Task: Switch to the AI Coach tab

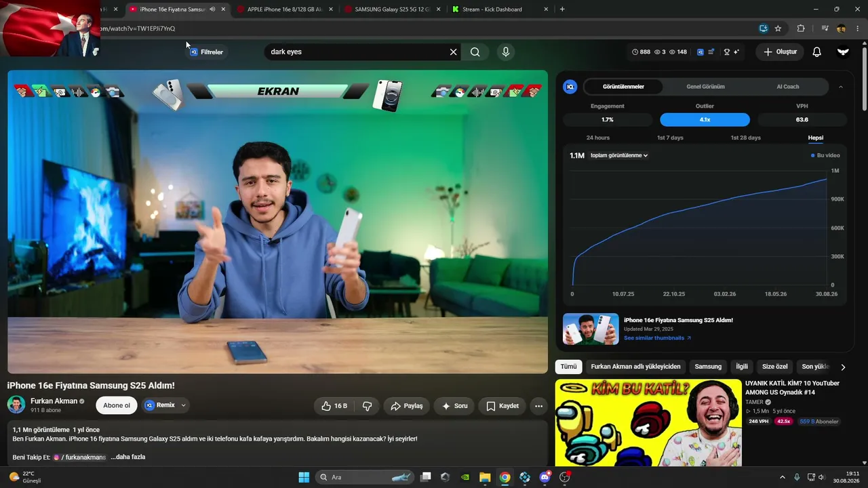Action: 788,87
